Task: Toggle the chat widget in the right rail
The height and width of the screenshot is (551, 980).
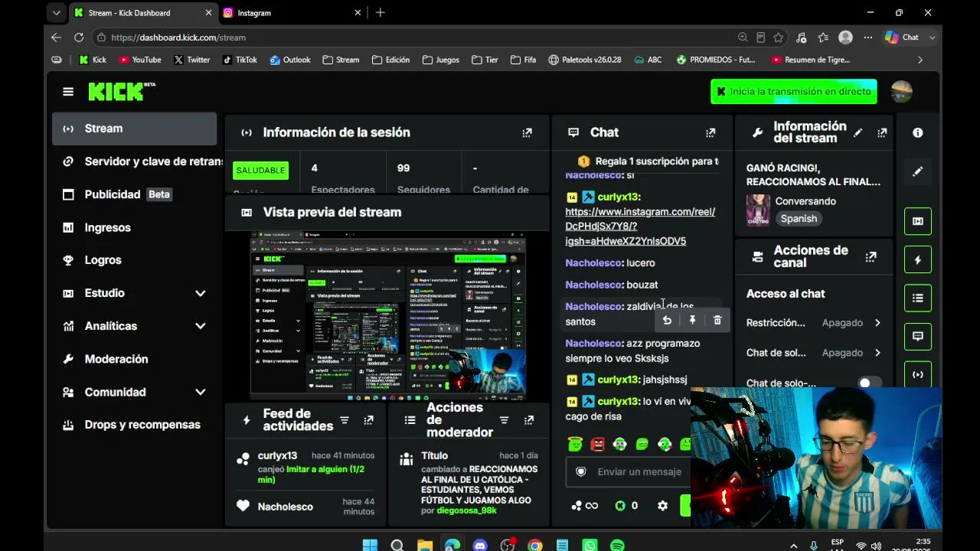Action: pyautogui.click(x=918, y=336)
